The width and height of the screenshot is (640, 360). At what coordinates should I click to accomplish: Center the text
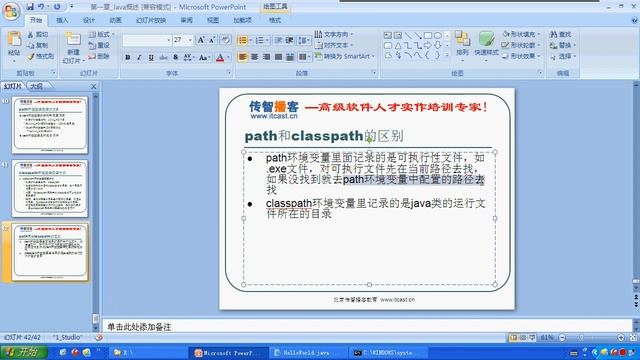[254, 57]
